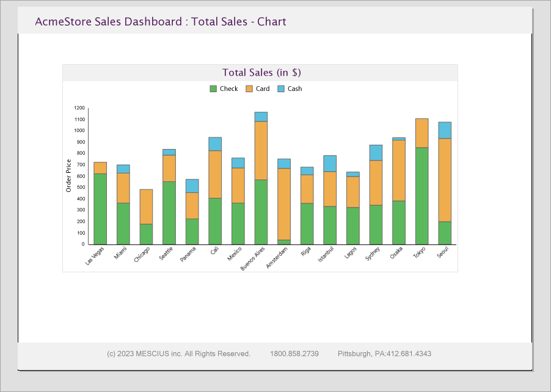Click the 'Order Price' axis title
Image resolution: width=551 pixels, height=392 pixels.
[68, 176]
